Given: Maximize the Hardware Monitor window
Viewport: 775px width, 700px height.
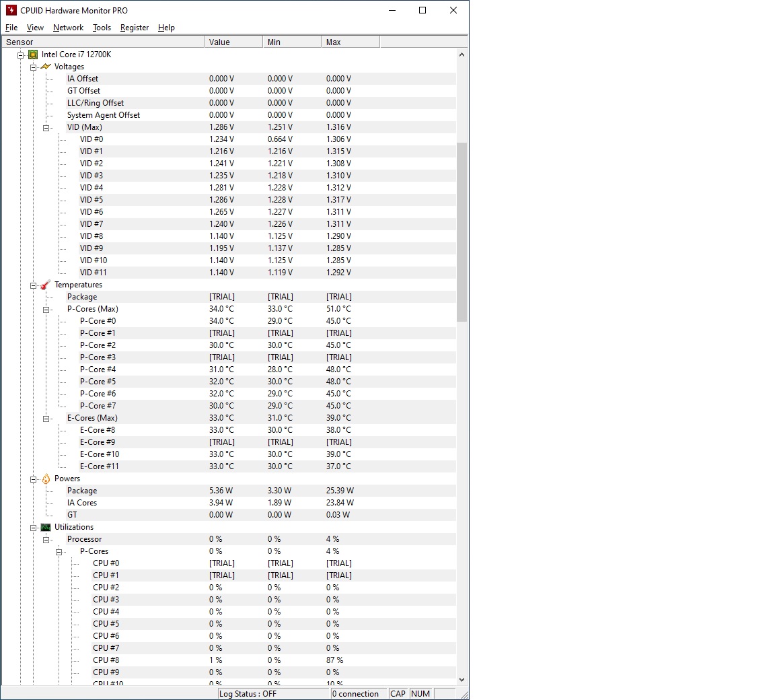Looking at the screenshot, I should (x=422, y=10).
